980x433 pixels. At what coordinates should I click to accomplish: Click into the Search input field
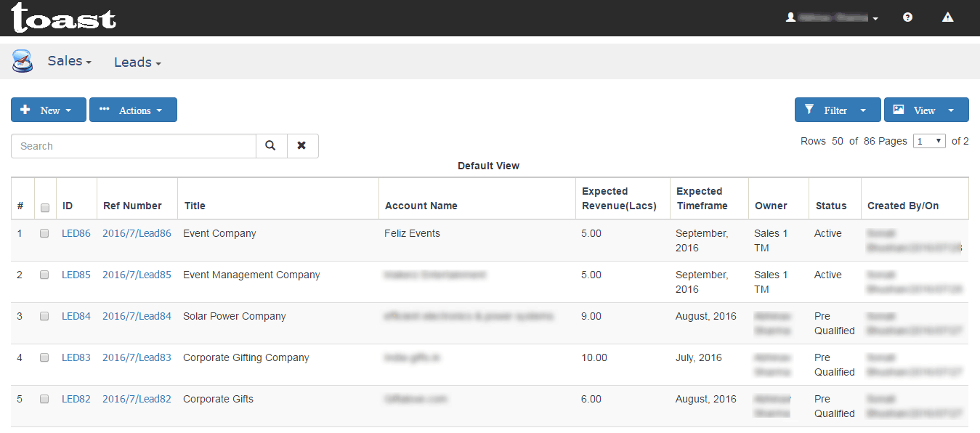[x=134, y=146]
